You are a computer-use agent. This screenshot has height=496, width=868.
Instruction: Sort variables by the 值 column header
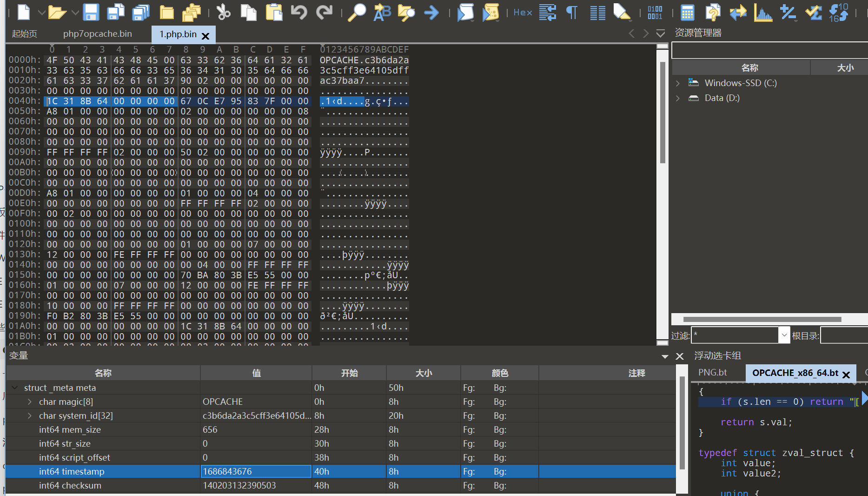pyautogui.click(x=256, y=373)
